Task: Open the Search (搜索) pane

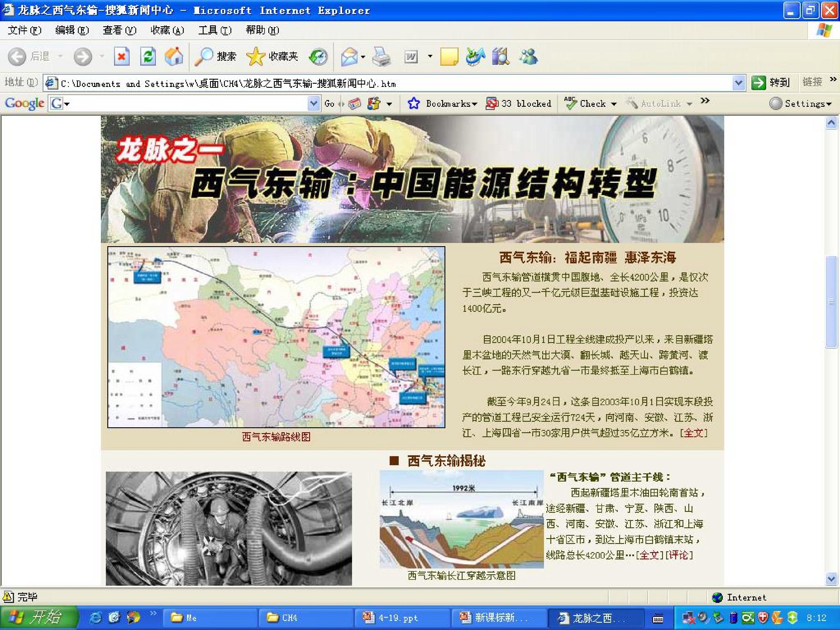Action: [215, 57]
